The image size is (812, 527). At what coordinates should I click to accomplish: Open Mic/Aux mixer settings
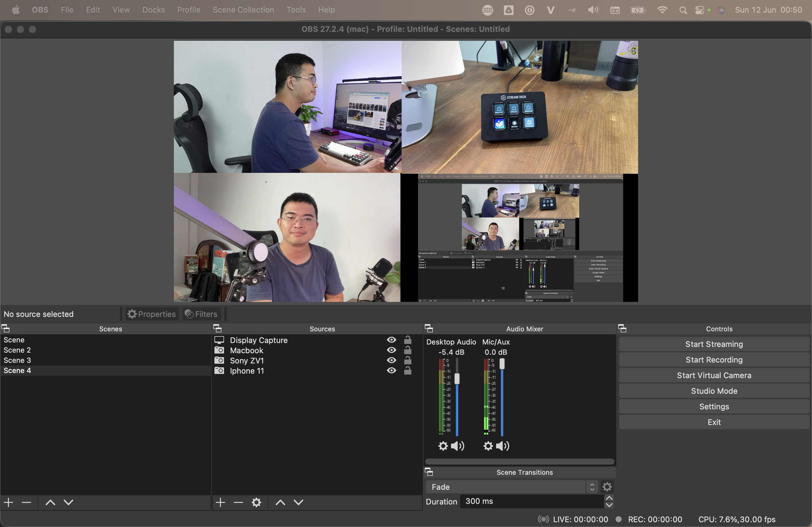click(488, 446)
